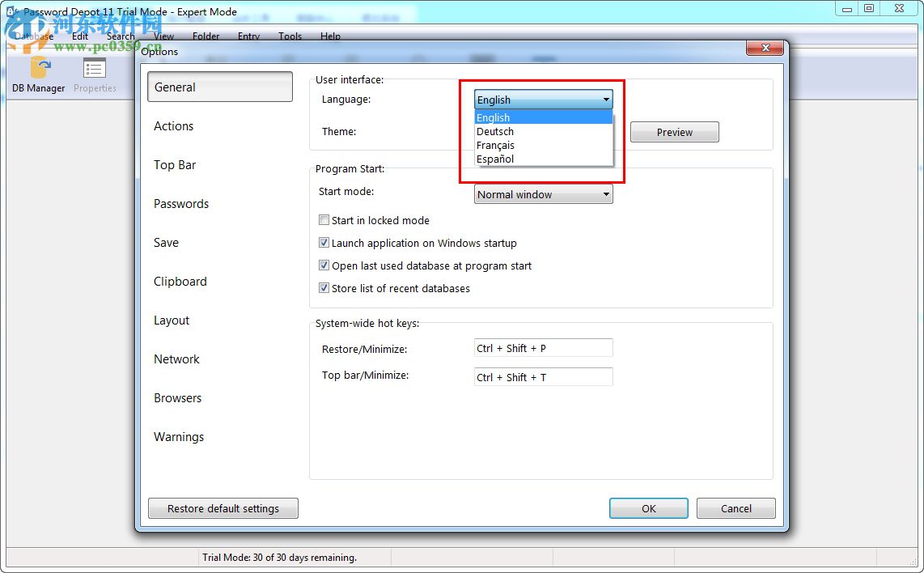
Task: Click the Properties toolbar icon
Action: coord(95,75)
